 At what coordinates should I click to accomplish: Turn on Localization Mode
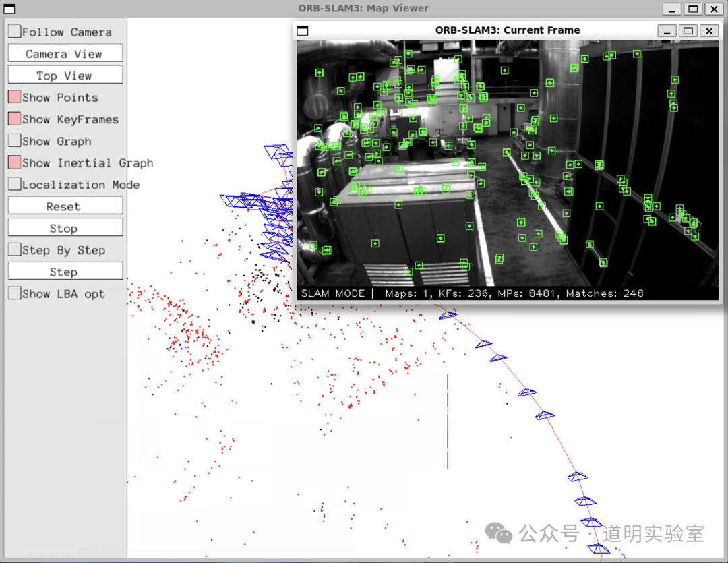tap(14, 184)
